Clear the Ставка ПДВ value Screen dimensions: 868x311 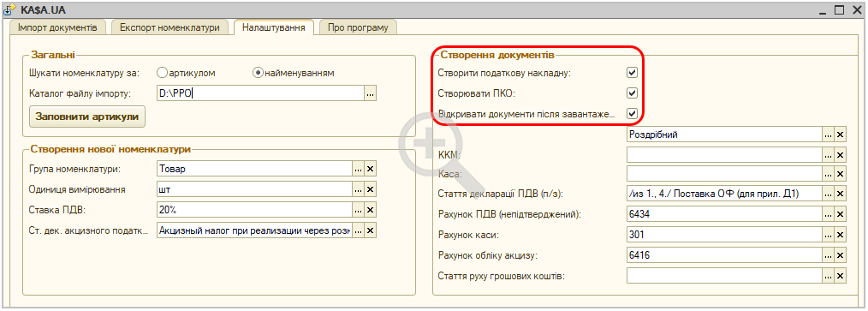click(x=371, y=210)
